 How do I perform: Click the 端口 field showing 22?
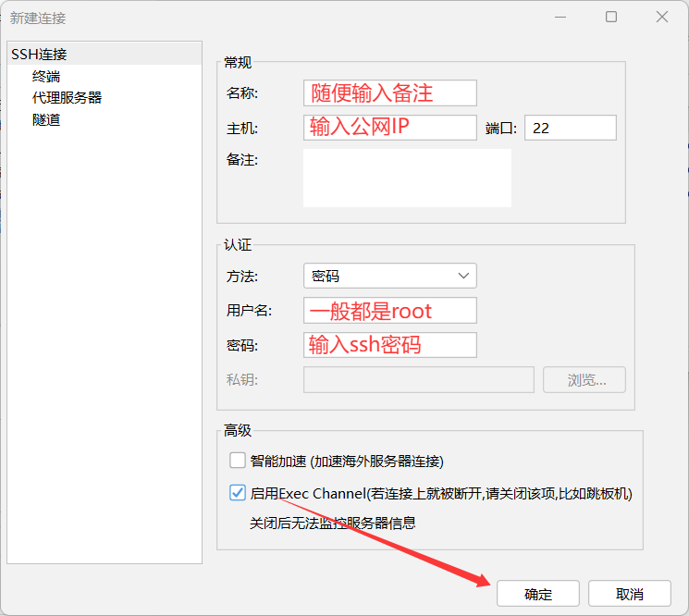pos(570,128)
